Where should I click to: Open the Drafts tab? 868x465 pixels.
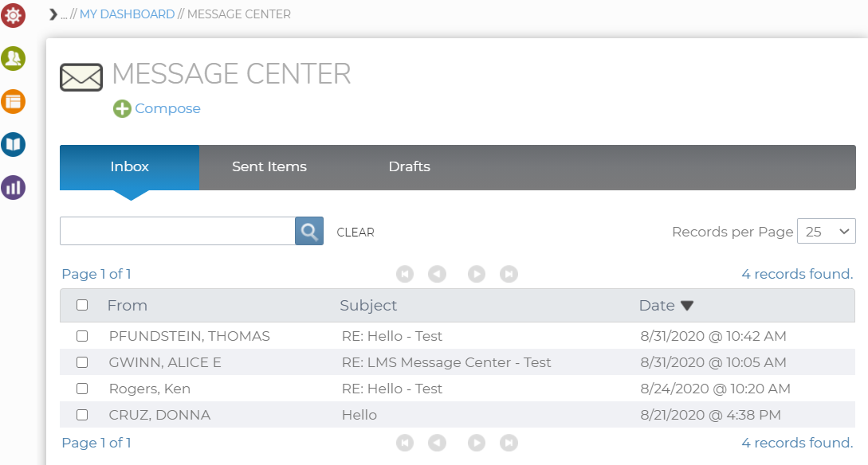pyautogui.click(x=409, y=167)
